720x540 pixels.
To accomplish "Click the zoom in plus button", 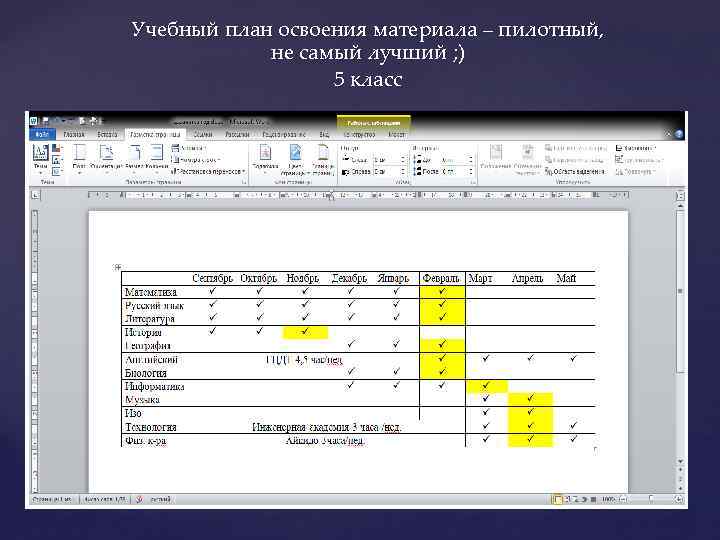I will pyautogui.click(x=679, y=499).
